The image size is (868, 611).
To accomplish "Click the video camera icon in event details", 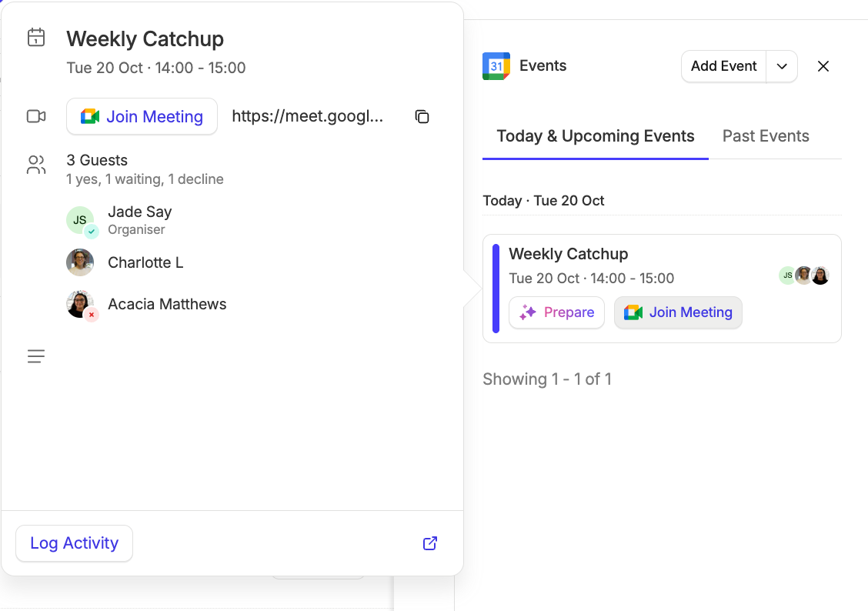I will [36, 116].
